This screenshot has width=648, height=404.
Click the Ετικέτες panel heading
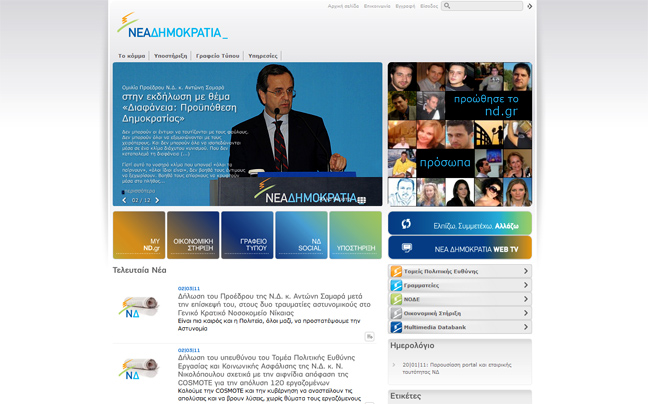[406, 396]
